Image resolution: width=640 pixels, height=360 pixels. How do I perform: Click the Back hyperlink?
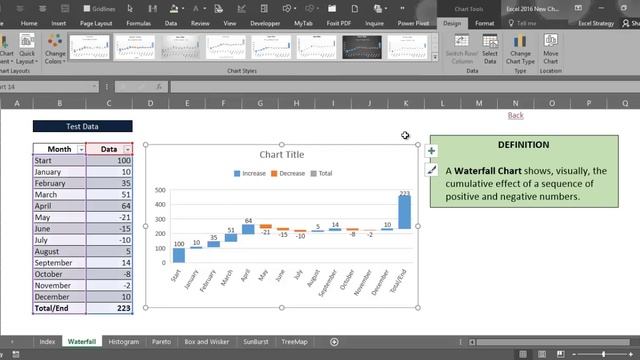coord(516,115)
